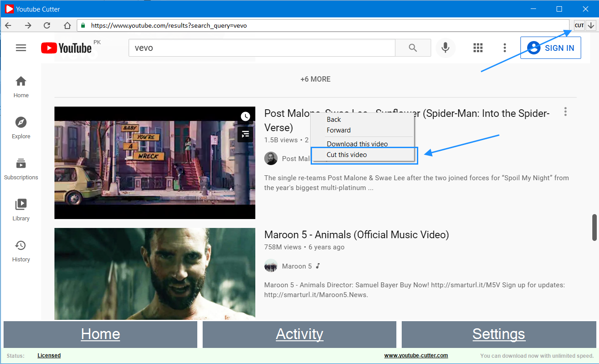
Task: Expand the +6 MORE results
Action: [x=316, y=79]
